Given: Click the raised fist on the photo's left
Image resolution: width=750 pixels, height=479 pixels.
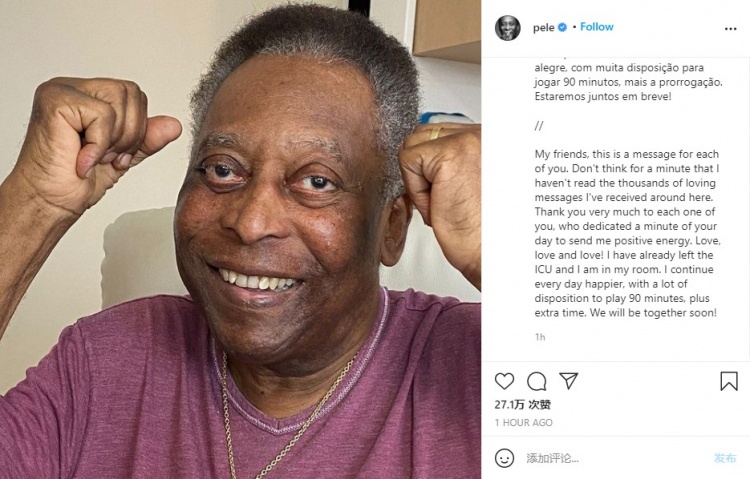Looking at the screenshot, I should coord(96,141).
